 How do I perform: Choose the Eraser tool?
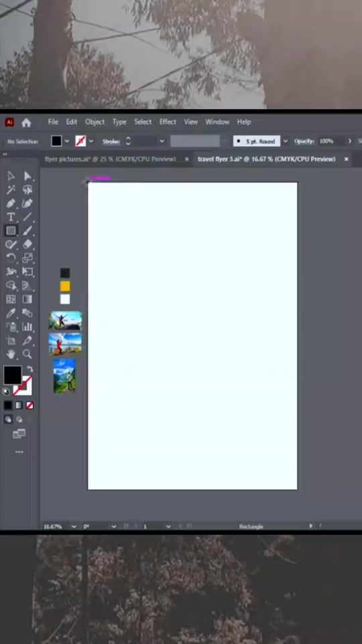27,244
